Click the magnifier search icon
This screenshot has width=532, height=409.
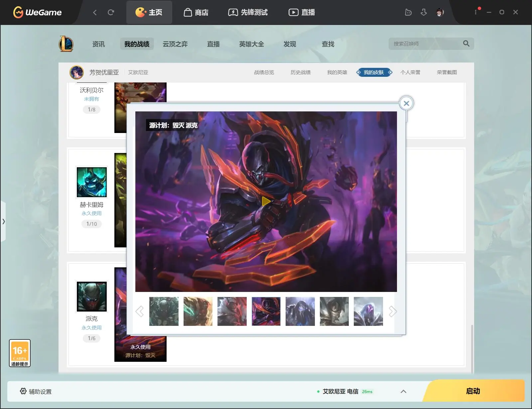point(466,44)
